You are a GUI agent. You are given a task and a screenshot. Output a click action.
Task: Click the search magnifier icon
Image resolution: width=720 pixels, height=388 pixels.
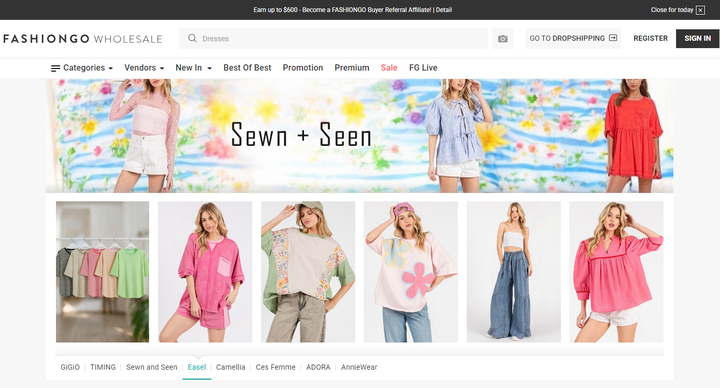pyautogui.click(x=192, y=38)
